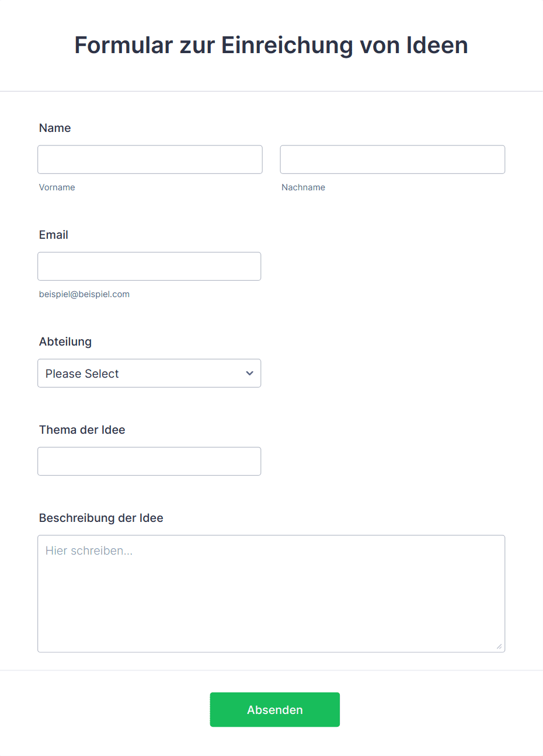
Task: Click the chevron arrow in Abteilung dropdown
Action: pos(249,374)
